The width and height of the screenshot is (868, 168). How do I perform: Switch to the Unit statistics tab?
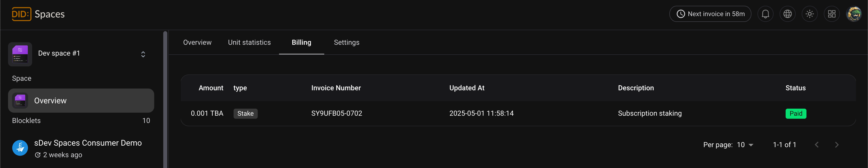[x=249, y=43]
